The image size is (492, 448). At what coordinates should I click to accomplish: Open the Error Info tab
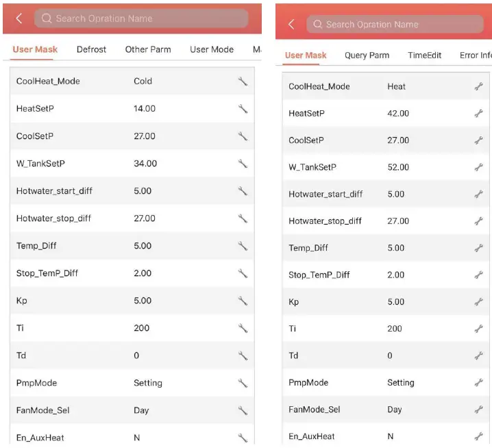[476, 55]
